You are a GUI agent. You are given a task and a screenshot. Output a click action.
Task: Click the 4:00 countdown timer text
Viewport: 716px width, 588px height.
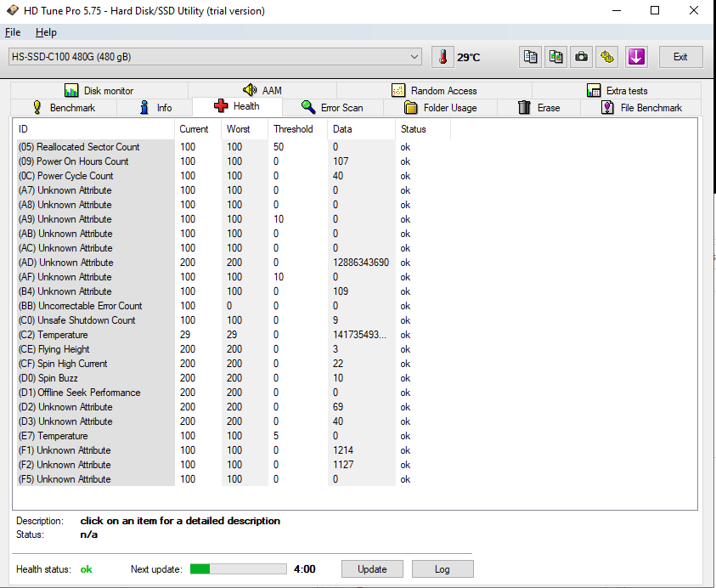point(305,569)
